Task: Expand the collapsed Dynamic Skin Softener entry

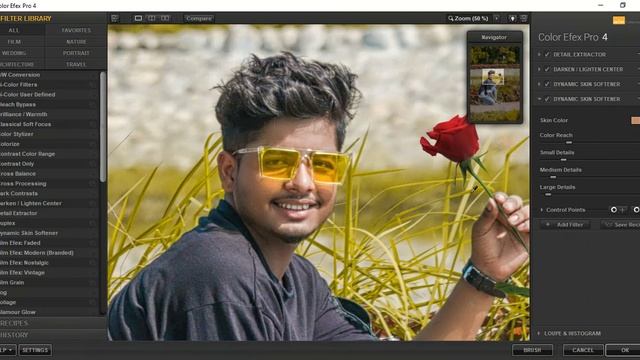Action: coord(539,84)
